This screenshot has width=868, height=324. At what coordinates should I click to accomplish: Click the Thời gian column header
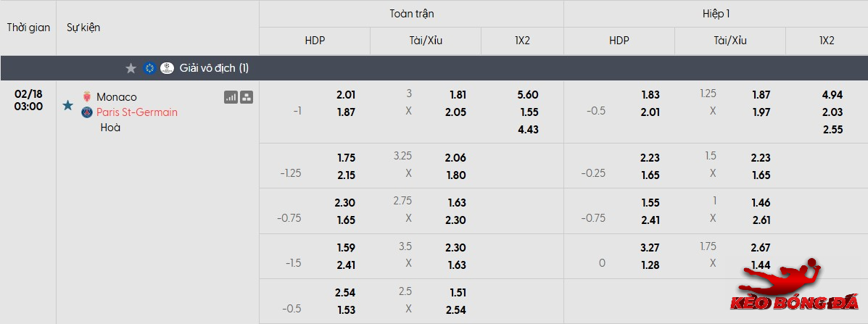pos(28,28)
